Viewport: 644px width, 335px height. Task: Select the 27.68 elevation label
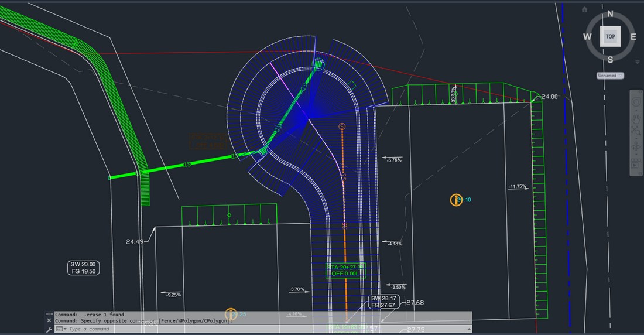415,303
